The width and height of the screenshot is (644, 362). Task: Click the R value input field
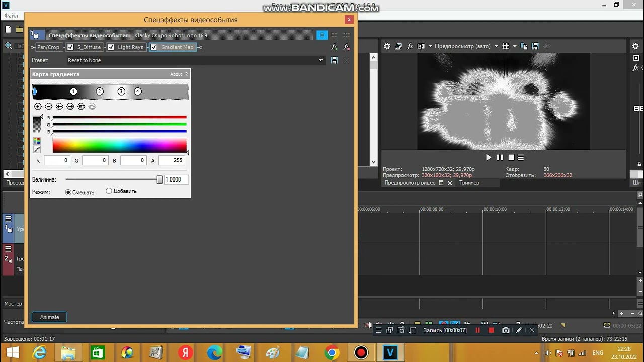pyautogui.click(x=57, y=160)
